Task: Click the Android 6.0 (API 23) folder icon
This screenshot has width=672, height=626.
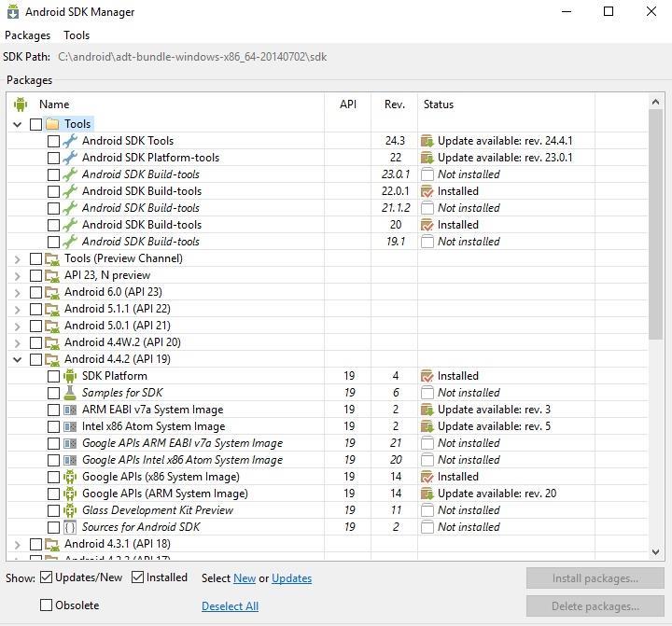Action: (52, 292)
